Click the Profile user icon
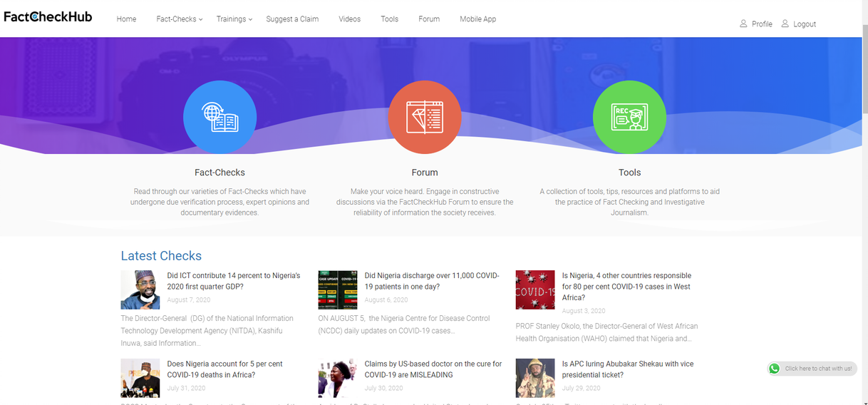The height and width of the screenshot is (405, 868). 744,24
